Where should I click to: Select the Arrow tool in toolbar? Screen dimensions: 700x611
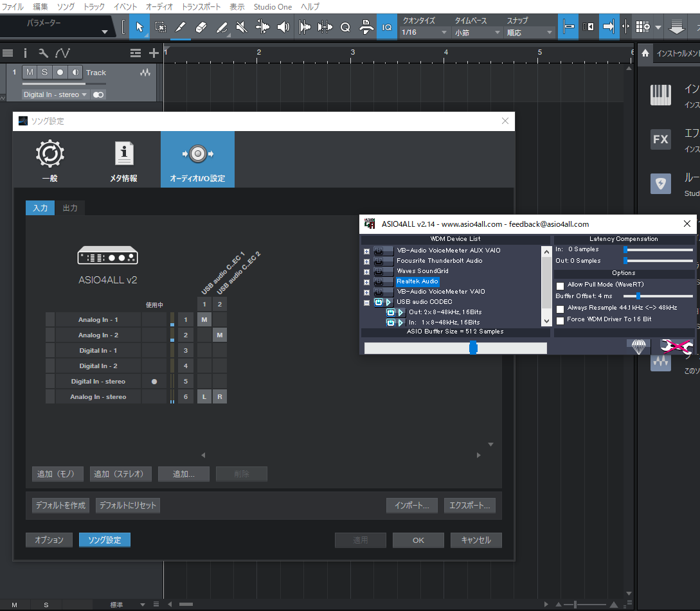139,27
